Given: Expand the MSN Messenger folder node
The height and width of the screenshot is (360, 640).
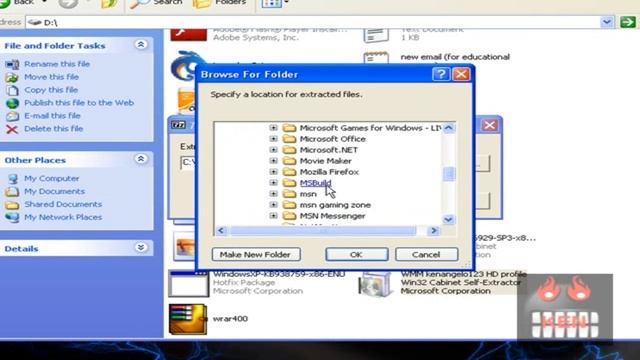Looking at the screenshot, I should (273, 216).
